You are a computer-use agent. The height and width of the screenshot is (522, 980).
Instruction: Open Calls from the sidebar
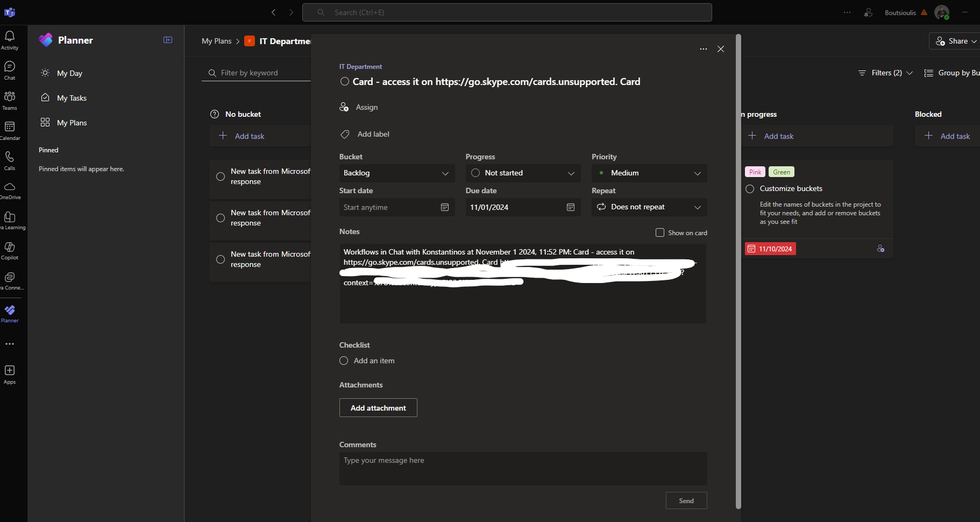coord(10,161)
